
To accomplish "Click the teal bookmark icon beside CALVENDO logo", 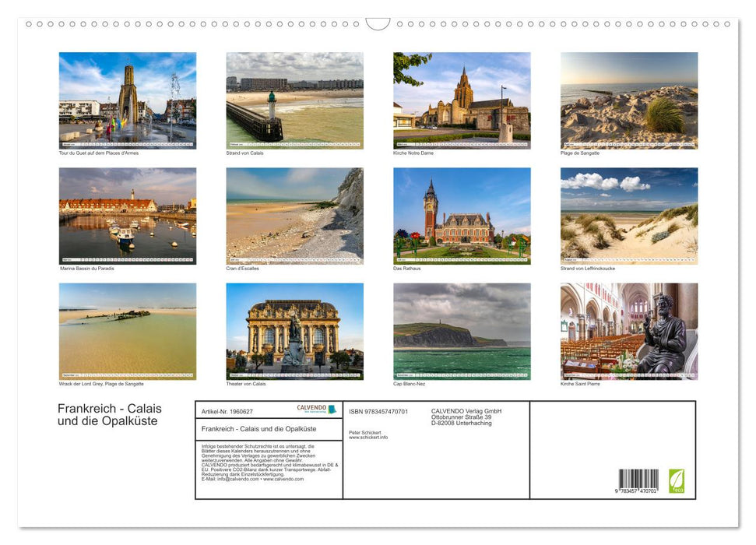I will (332, 409).
